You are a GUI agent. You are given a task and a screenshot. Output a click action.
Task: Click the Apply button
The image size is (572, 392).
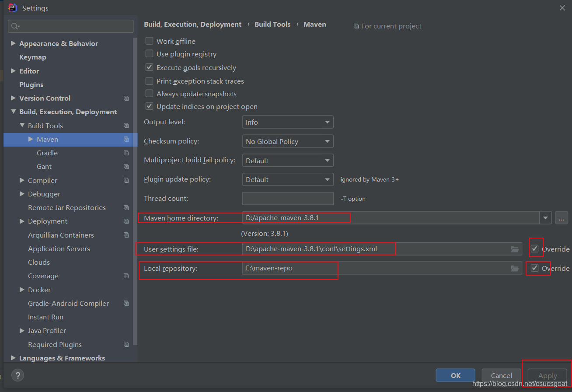pos(548,375)
